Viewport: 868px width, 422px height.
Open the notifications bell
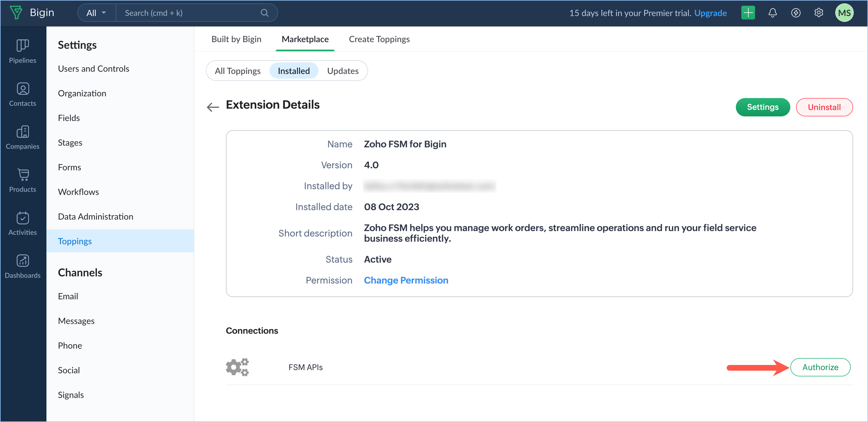[773, 13]
